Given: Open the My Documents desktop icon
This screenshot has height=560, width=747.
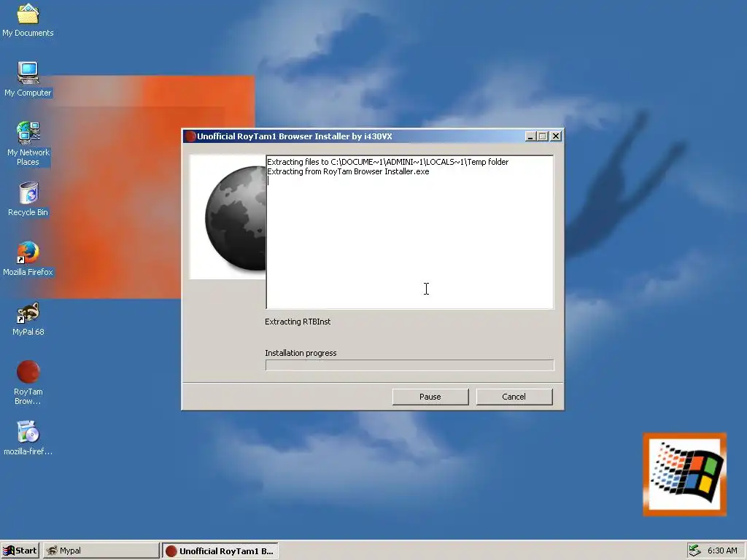Looking at the screenshot, I should point(28,20).
